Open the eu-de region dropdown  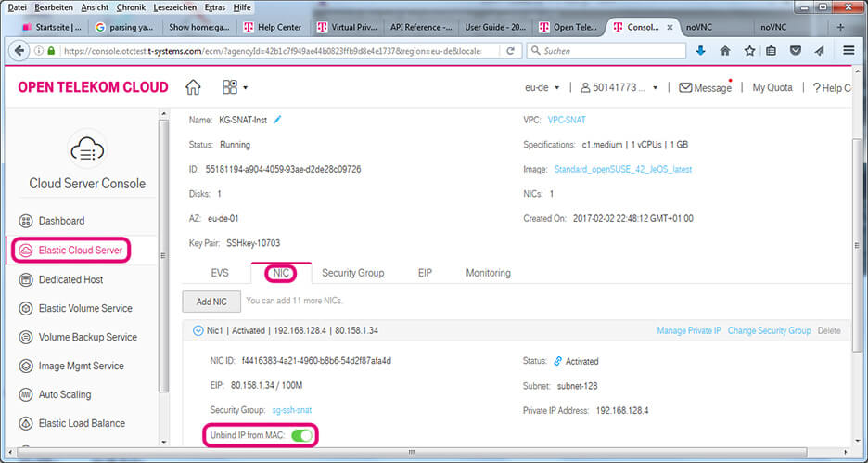[x=542, y=87]
